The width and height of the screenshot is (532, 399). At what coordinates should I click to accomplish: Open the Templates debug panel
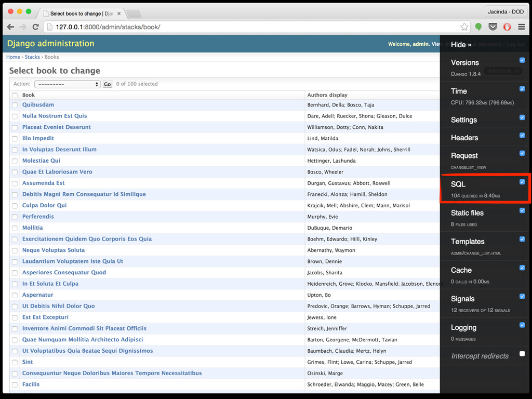point(468,242)
